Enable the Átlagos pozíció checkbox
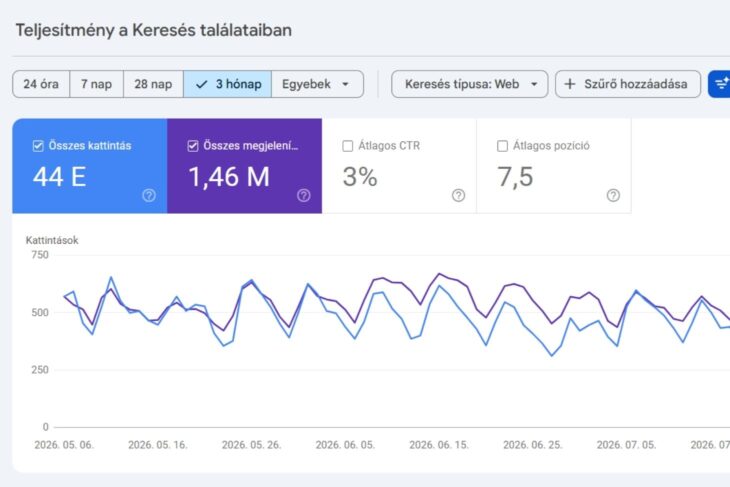 coord(502,146)
